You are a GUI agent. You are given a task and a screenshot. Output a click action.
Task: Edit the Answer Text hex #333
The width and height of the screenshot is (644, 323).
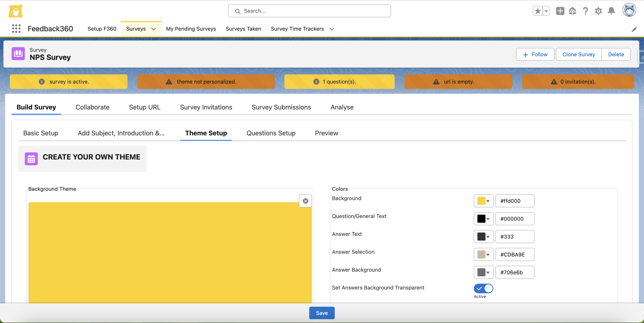515,237
